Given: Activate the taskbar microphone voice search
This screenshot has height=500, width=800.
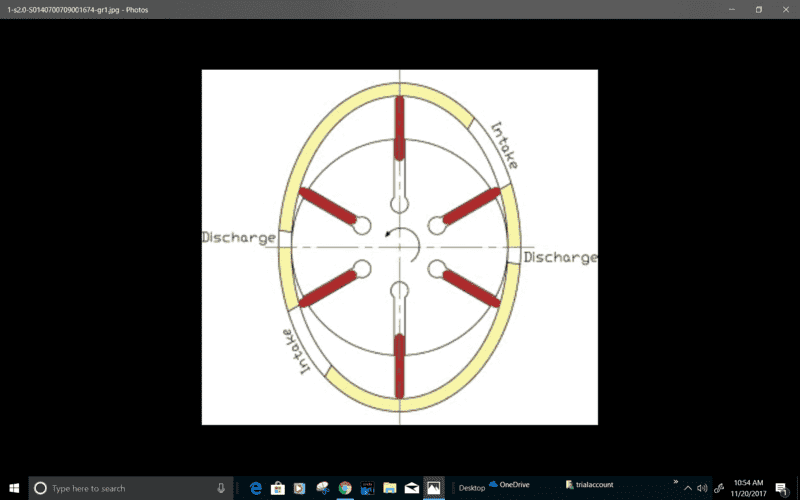Looking at the screenshot, I should click(221, 488).
